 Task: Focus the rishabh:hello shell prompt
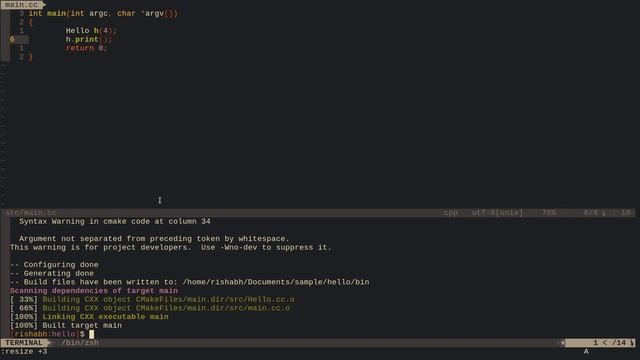[x=47, y=334]
